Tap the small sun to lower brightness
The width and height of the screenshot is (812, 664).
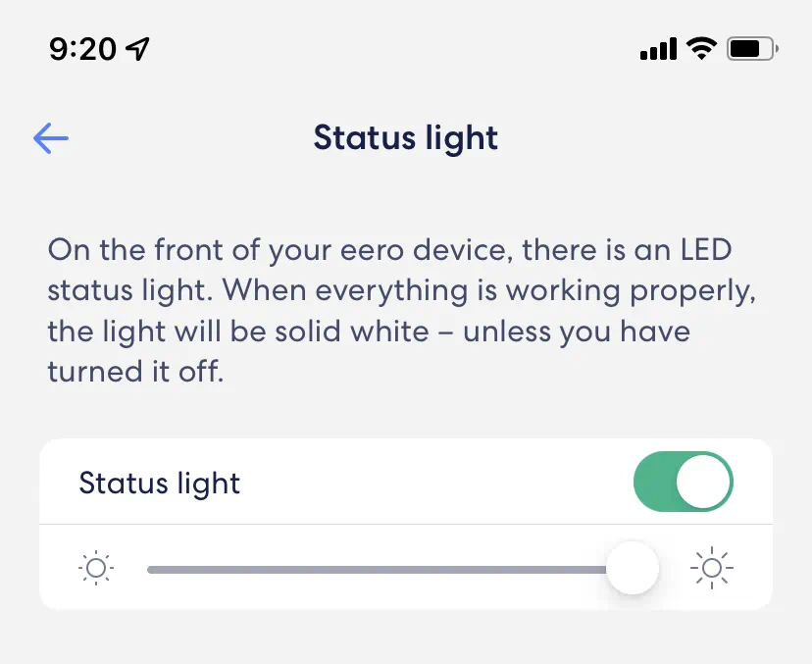click(95, 567)
